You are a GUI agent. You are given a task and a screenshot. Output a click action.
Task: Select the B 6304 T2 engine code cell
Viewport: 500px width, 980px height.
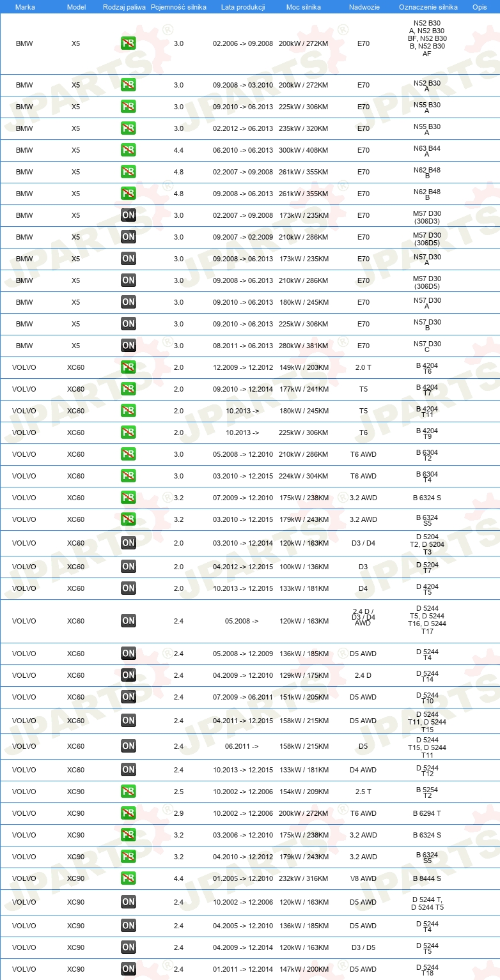(427, 454)
